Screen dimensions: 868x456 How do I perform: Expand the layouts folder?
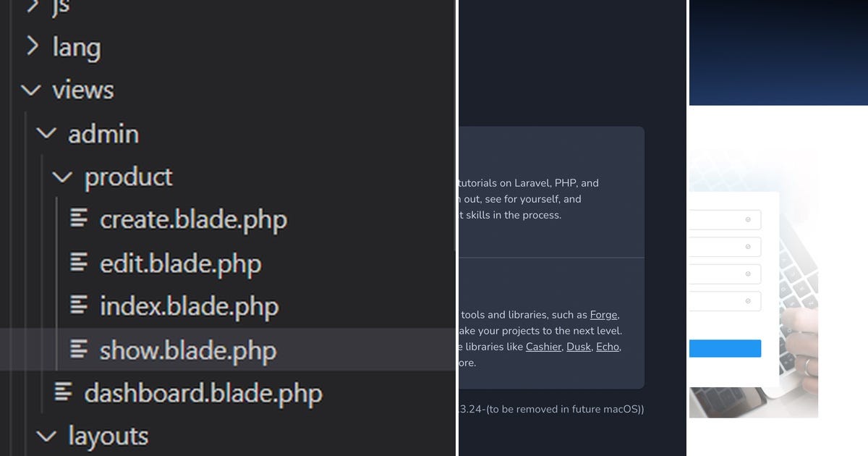[46, 435]
